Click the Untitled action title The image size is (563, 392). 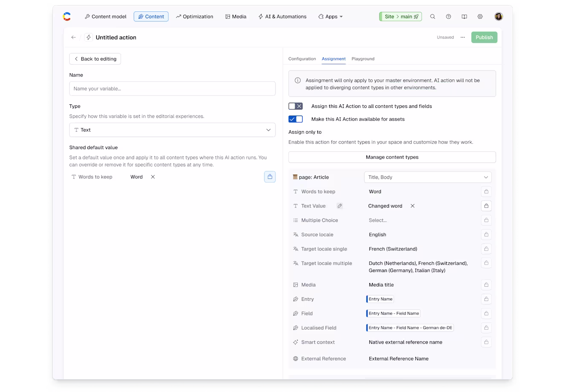click(x=116, y=37)
